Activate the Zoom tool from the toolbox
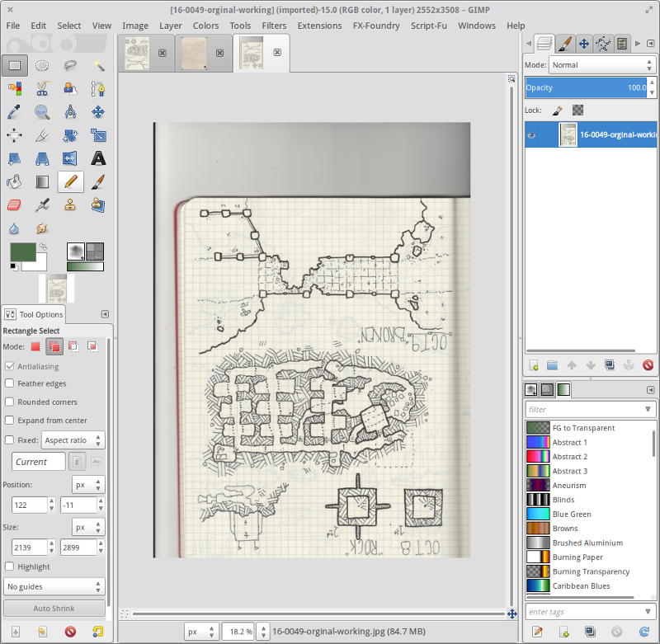The width and height of the screenshot is (660, 644). pyautogui.click(x=42, y=112)
